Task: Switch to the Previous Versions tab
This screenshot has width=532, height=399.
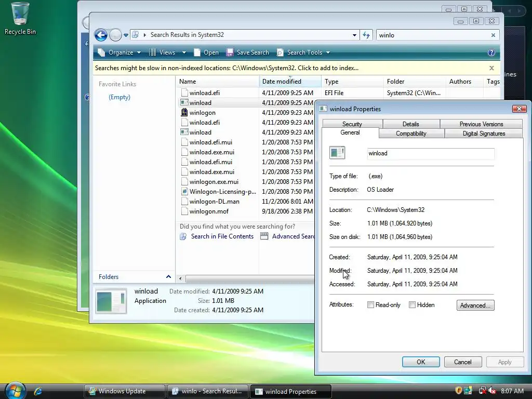Action: 481,124
